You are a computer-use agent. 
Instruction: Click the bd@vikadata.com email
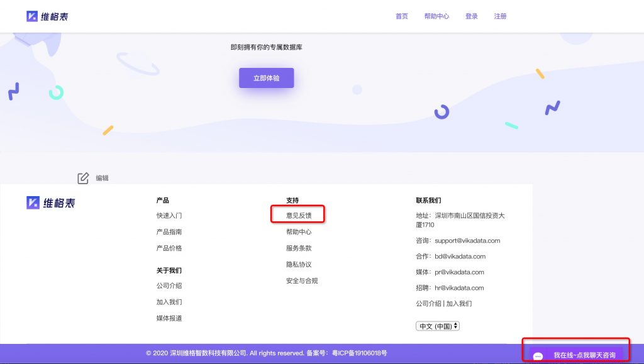(x=460, y=256)
